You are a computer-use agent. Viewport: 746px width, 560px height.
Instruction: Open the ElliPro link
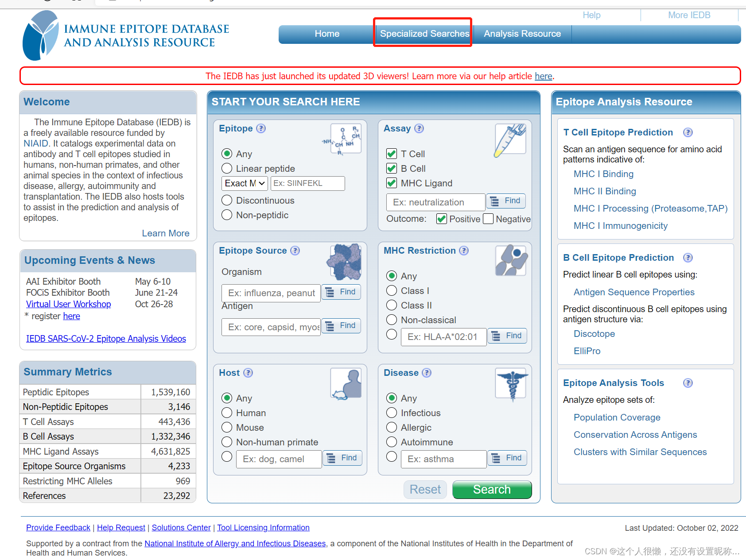click(587, 351)
